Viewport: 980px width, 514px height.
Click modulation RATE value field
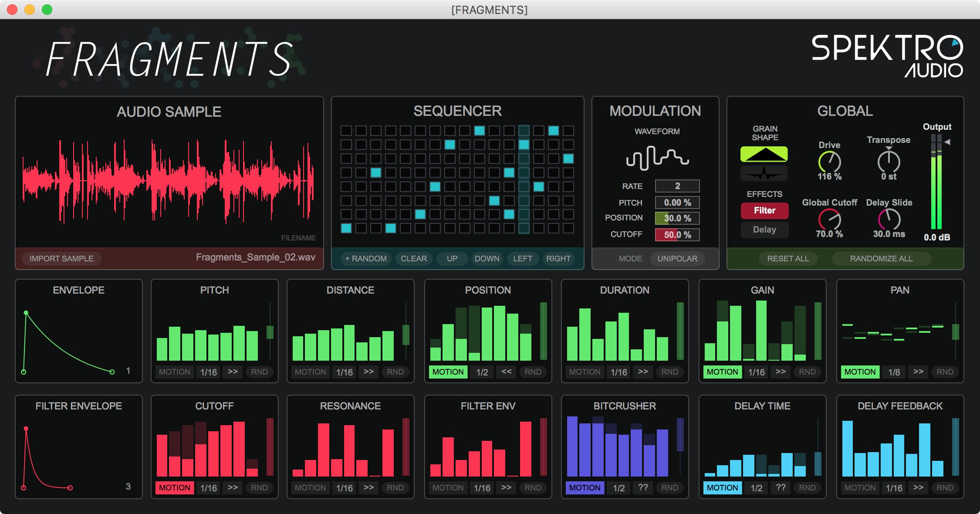[x=677, y=186]
